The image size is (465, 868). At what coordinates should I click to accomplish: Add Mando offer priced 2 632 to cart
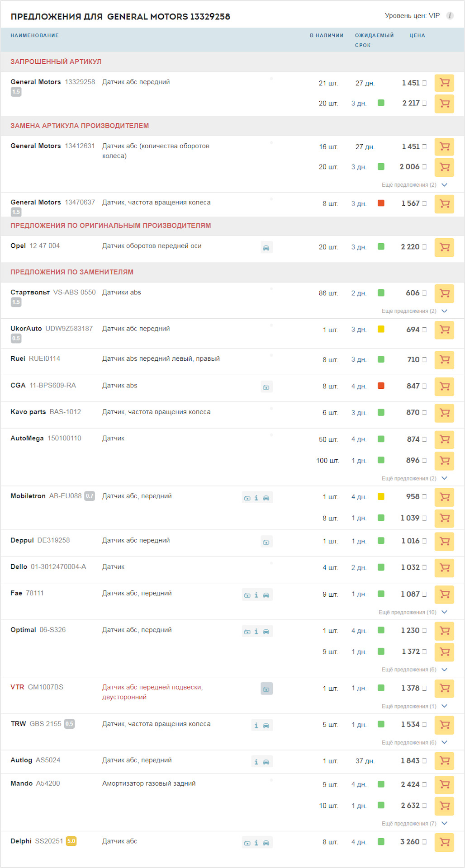[x=444, y=806]
